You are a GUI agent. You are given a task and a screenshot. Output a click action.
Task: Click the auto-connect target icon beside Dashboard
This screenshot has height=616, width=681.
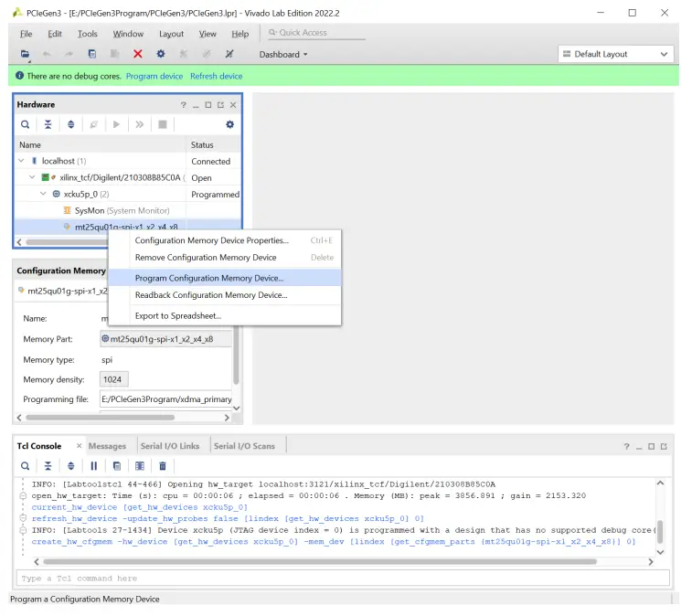point(229,54)
